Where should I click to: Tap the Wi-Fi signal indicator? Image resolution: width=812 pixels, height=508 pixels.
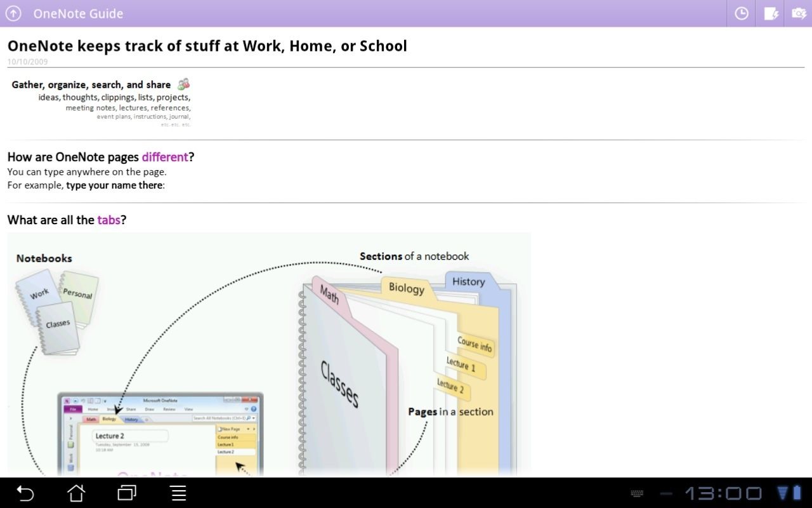click(783, 493)
